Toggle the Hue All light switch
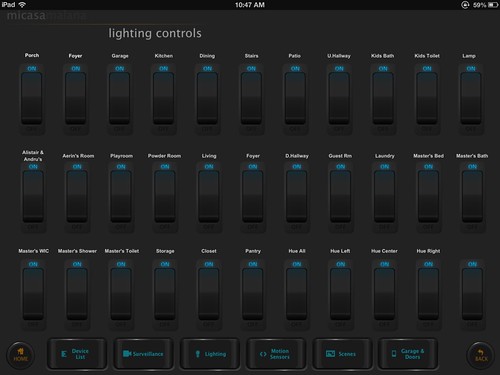The image size is (500, 375). (297, 294)
